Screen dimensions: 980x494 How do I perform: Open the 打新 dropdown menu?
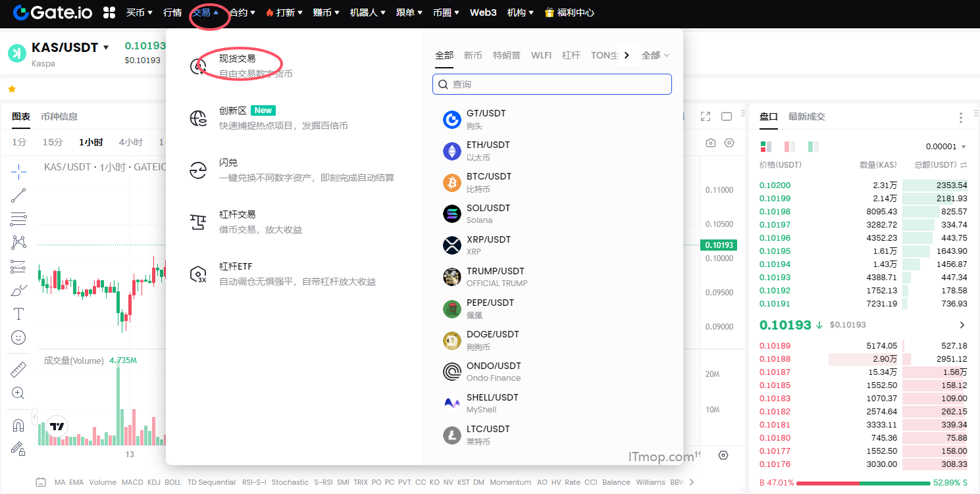[284, 12]
